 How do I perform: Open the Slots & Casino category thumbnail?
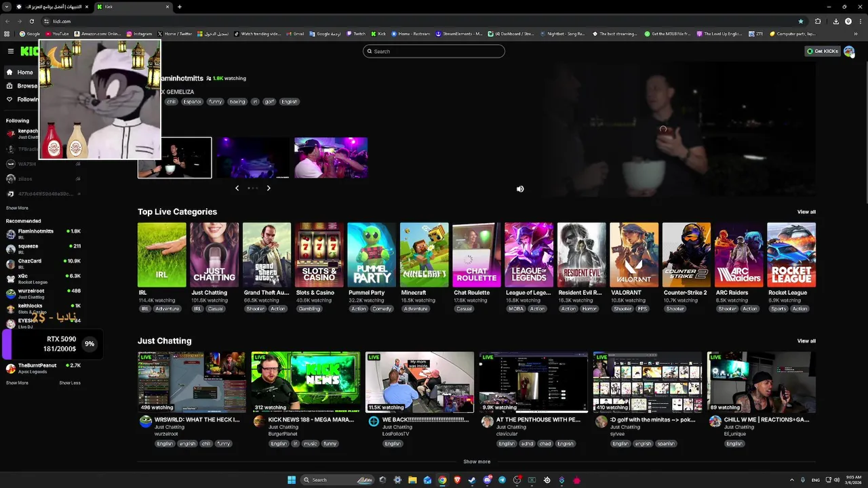click(319, 255)
